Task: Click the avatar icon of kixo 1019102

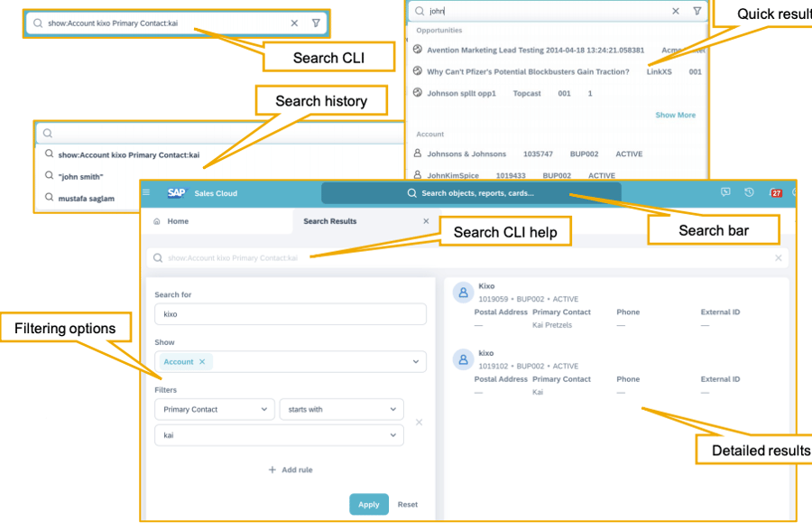Action: 464,359
